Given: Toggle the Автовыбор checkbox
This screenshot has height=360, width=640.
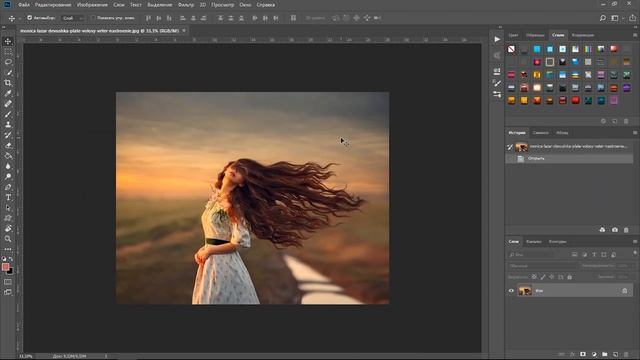Looking at the screenshot, I should (29, 18).
